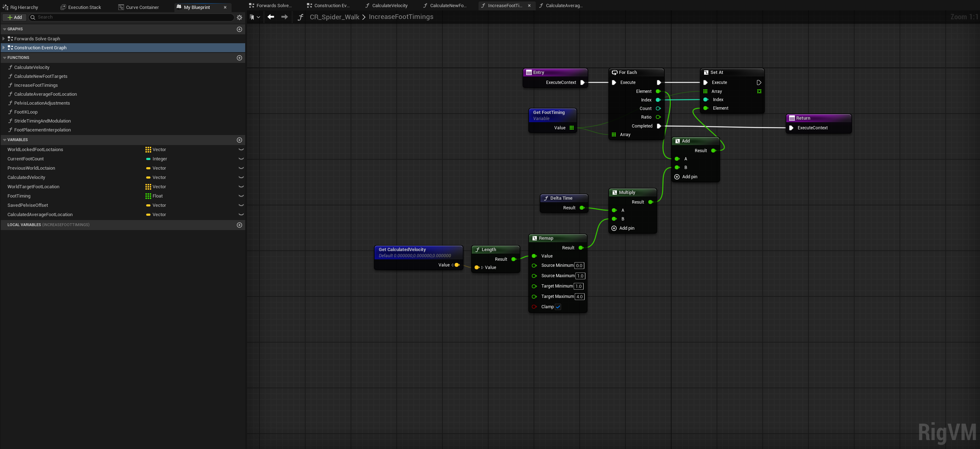
Task: Open the CalculateVelocity function
Action: (32, 68)
